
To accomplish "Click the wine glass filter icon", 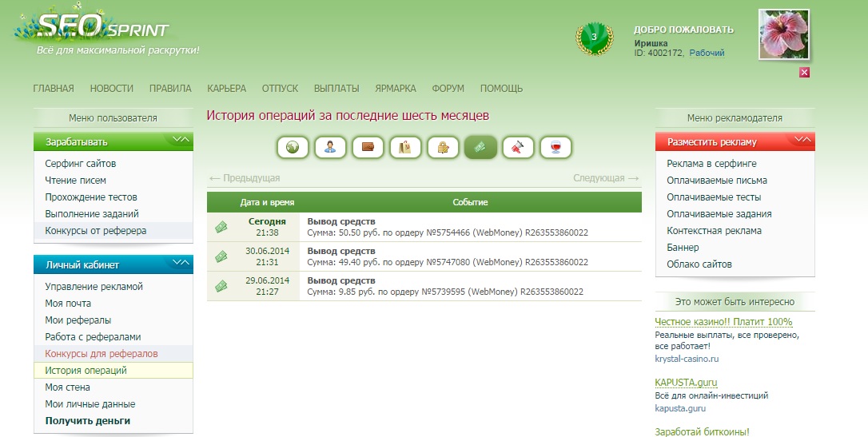I will point(555,147).
